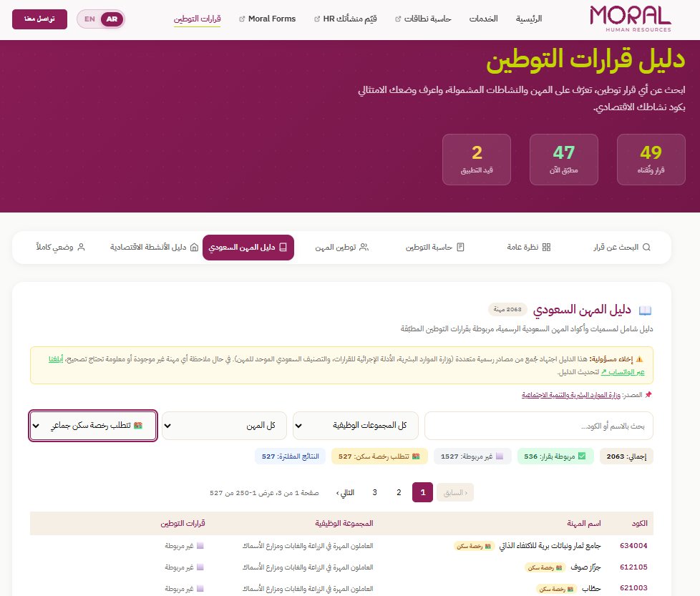Click occupation code 634004
The height and width of the screenshot is (596, 700).
[633, 546]
